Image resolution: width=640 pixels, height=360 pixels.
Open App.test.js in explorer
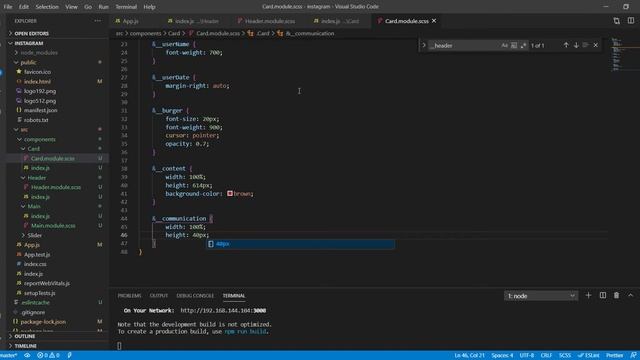(37, 254)
